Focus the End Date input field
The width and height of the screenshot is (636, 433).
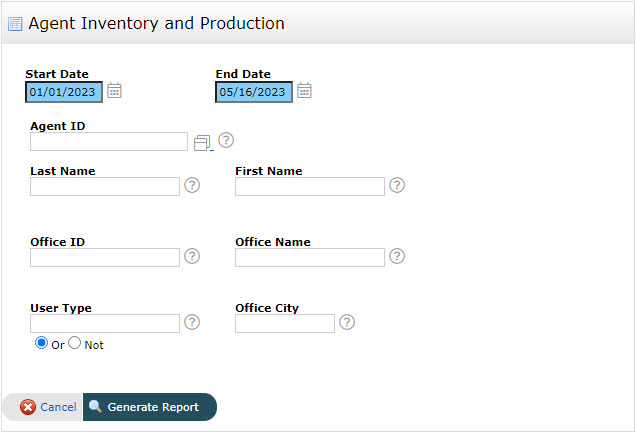click(254, 92)
